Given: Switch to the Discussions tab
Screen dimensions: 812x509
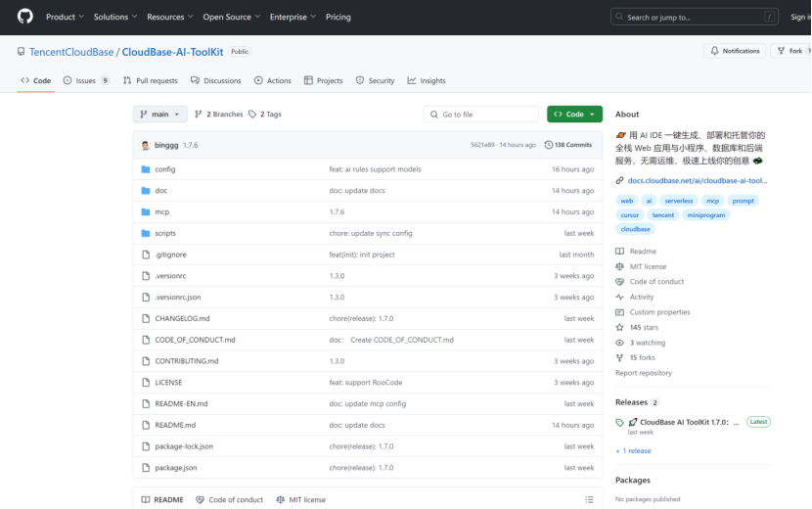Looking at the screenshot, I should 216,81.
